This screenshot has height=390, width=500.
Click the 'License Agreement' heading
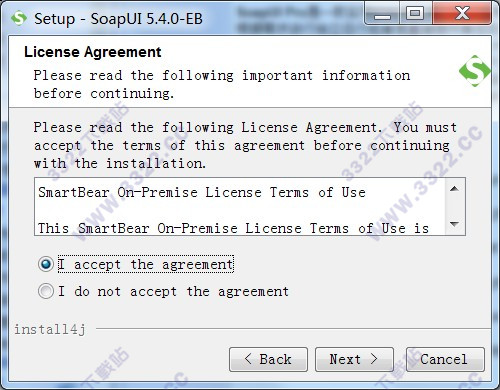tap(93, 52)
